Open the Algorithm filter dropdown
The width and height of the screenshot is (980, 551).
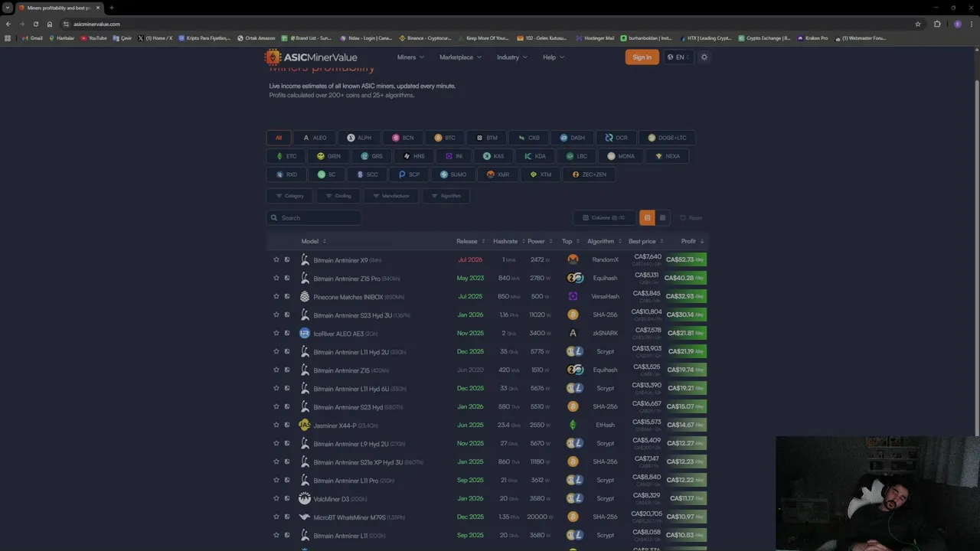(446, 196)
